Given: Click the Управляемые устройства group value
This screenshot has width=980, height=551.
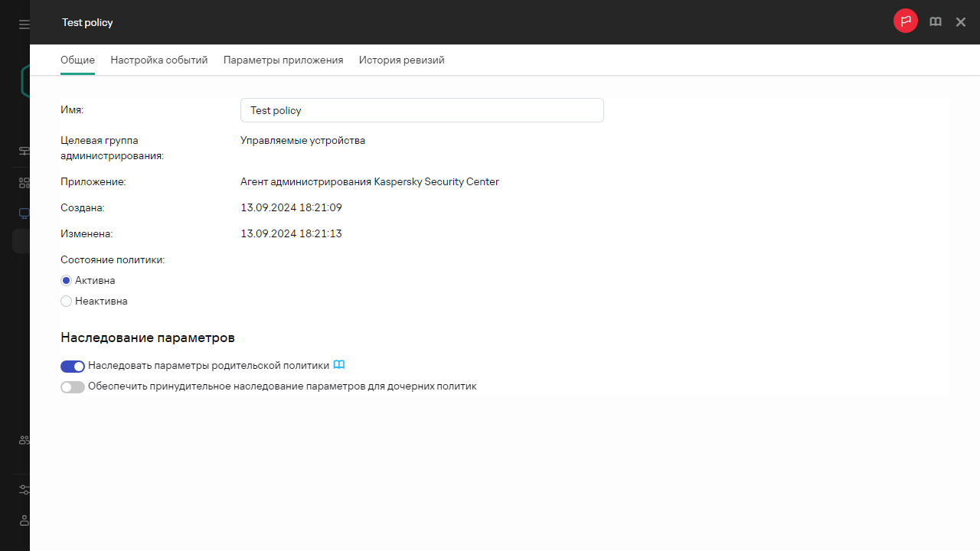Looking at the screenshot, I should (x=302, y=141).
